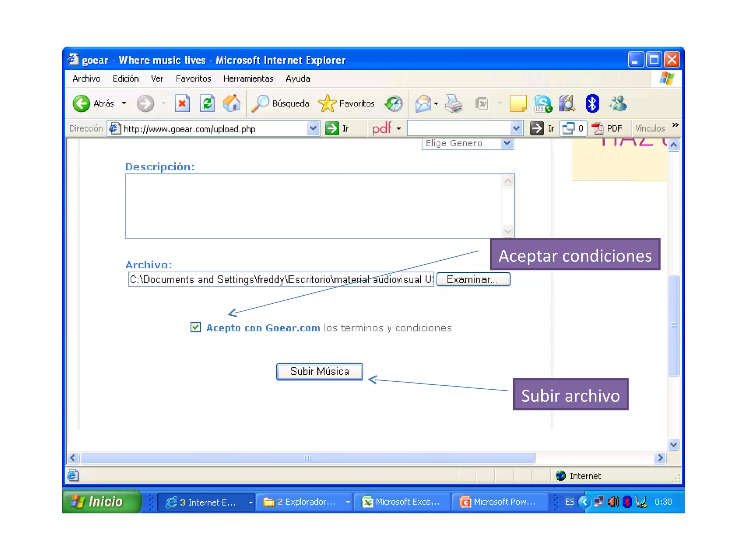
Task: Expand the Internet Explorer taskbar group arrow
Action: [251, 502]
